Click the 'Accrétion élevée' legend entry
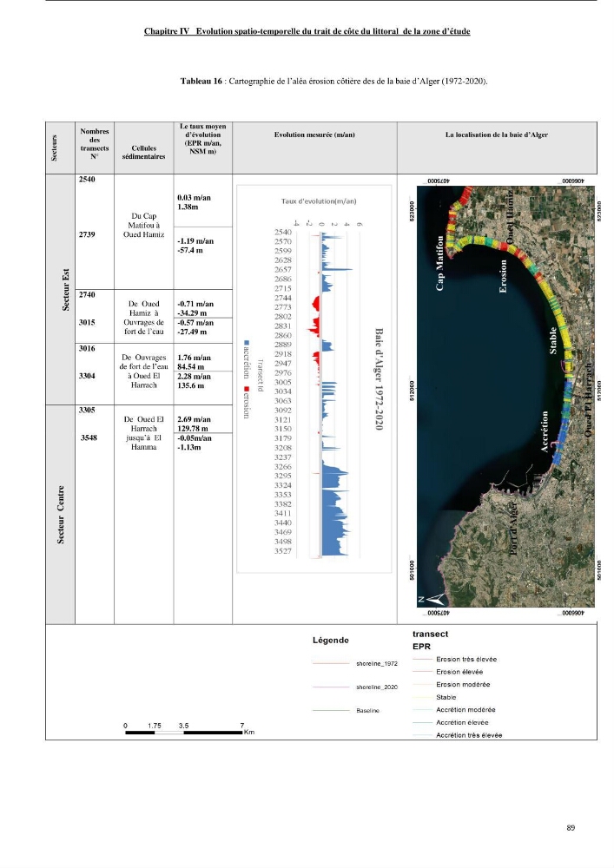Image resolution: width=614 pixels, height=868 pixels. (x=451, y=722)
